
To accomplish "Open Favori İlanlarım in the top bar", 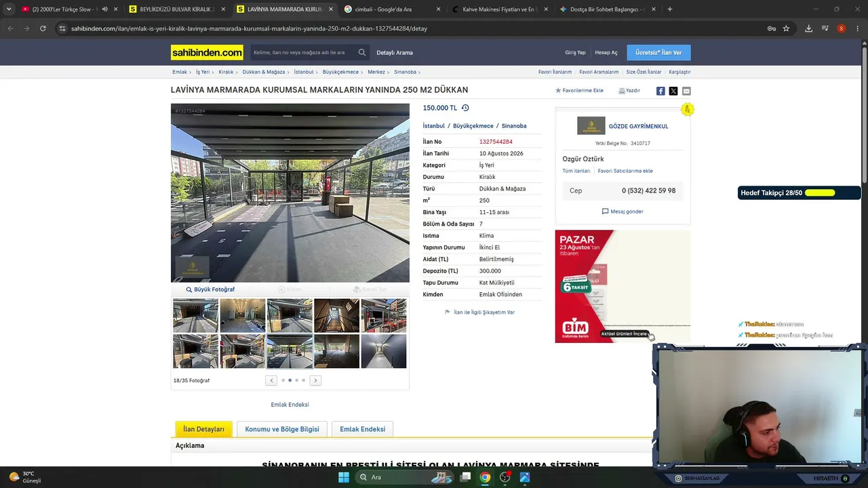I will click(x=555, y=72).
